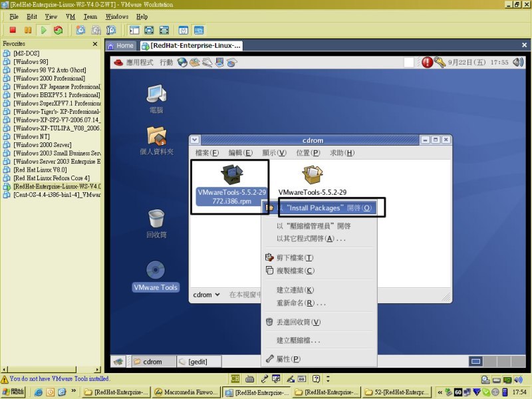This screenshot has width=532, height=399.
Task: Revert to snapshot using the greyed clock icon
Action: [x=96, y=30]
